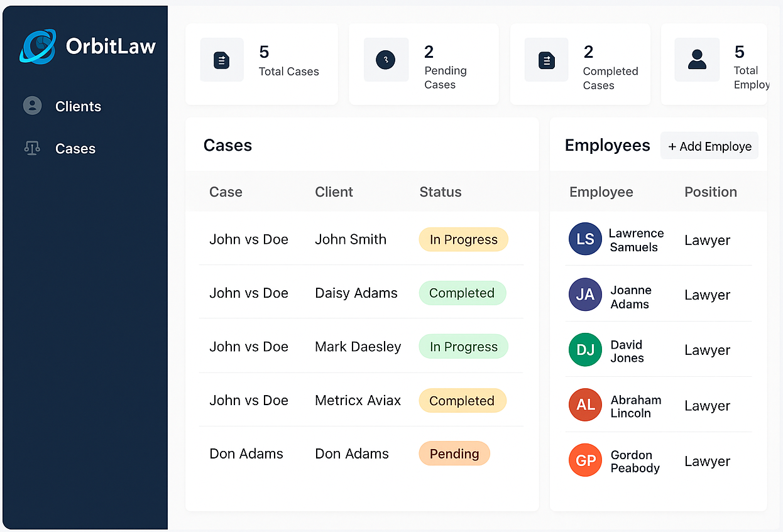This screenshot has width=783, height=532.
Task: Open Cases via the scales icon
Action: click(32, 148)
